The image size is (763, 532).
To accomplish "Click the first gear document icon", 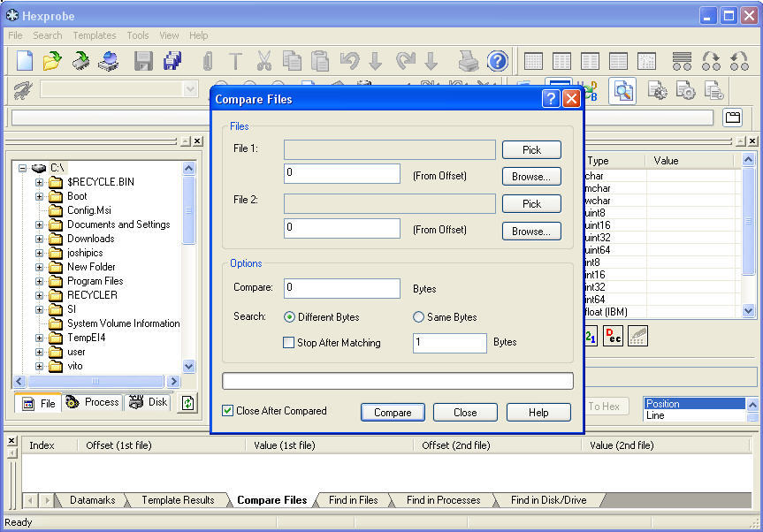I will pyautogui.click(x=658, y=91).
